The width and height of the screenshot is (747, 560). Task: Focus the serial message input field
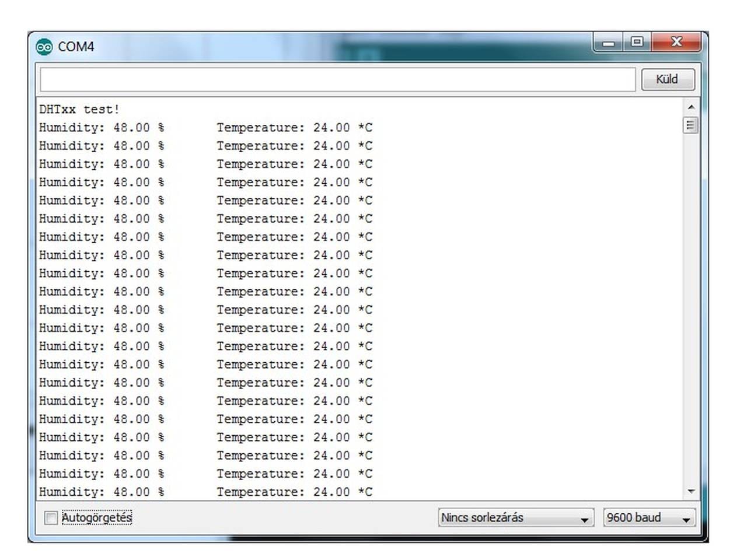pyautogui.click(x=337, y=79)
